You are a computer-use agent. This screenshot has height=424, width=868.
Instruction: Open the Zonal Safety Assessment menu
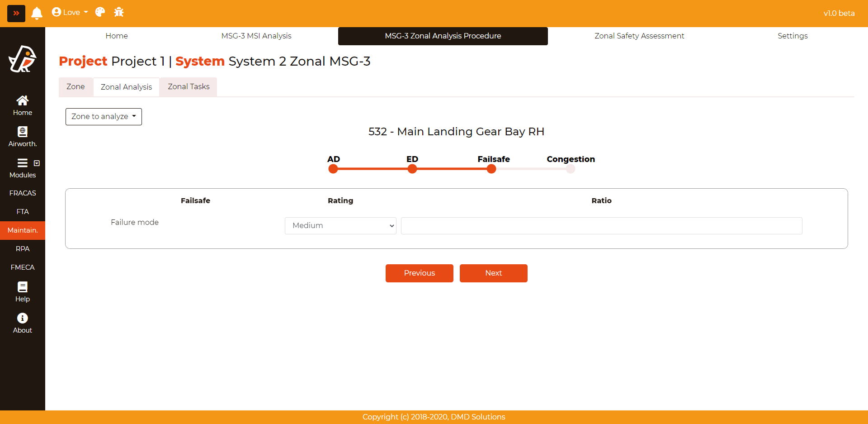[x=639, y=36]
